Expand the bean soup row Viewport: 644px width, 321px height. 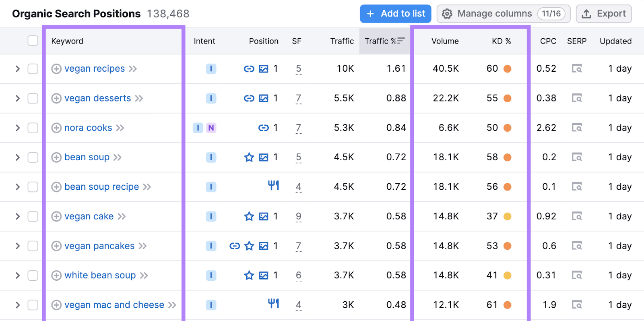coord(17,157)
